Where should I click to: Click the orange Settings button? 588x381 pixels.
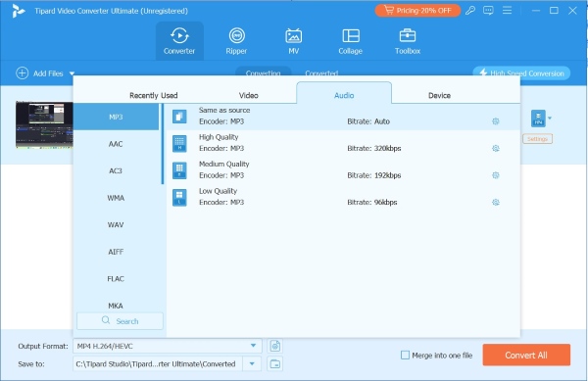pos(537,139)
